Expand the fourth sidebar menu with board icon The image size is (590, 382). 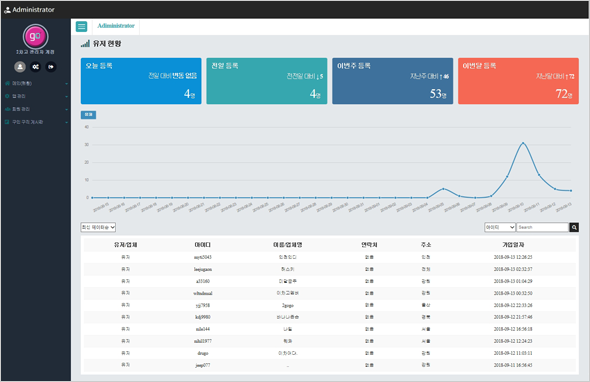click(36, 122)
